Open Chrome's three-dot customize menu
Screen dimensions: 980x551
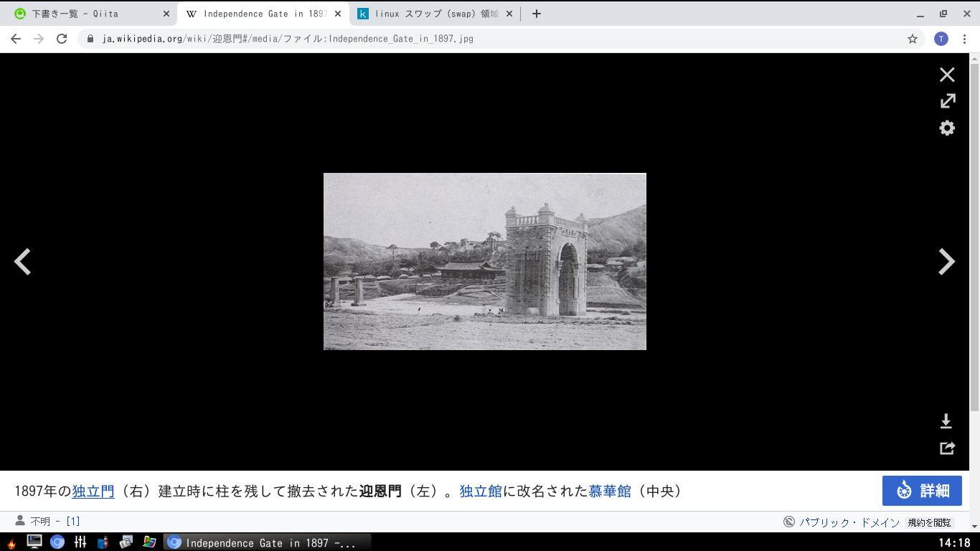(x=965, y=39)
